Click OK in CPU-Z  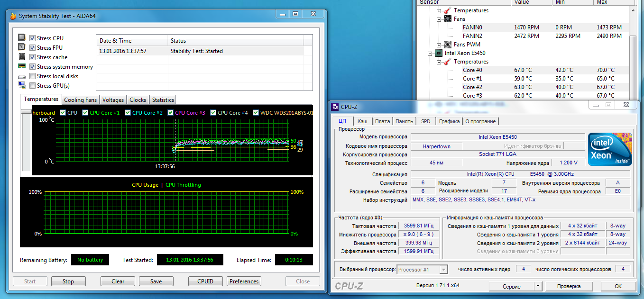point(618,286)
